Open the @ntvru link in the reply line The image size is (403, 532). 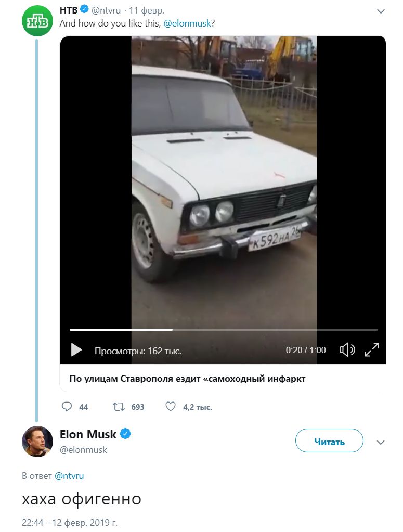[x=69, y=476]
